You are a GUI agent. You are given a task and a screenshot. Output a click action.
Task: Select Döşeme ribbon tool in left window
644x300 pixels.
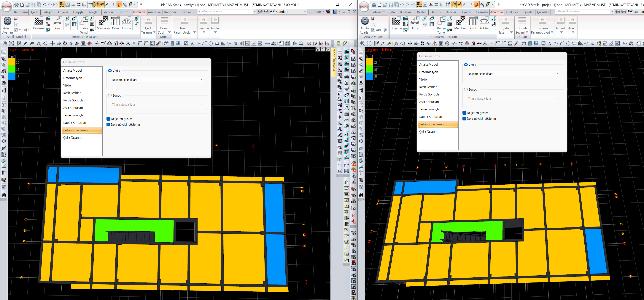[39, 23]
